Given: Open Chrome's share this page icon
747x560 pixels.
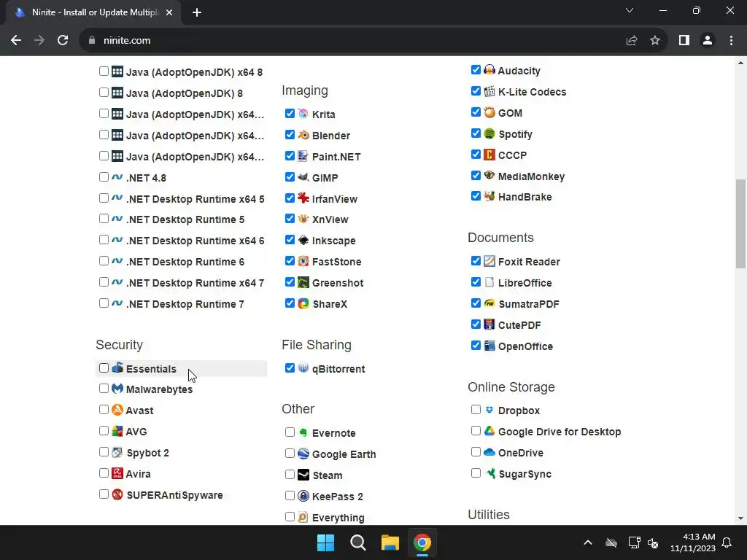Looking at the screenshot, I should 632,41.
